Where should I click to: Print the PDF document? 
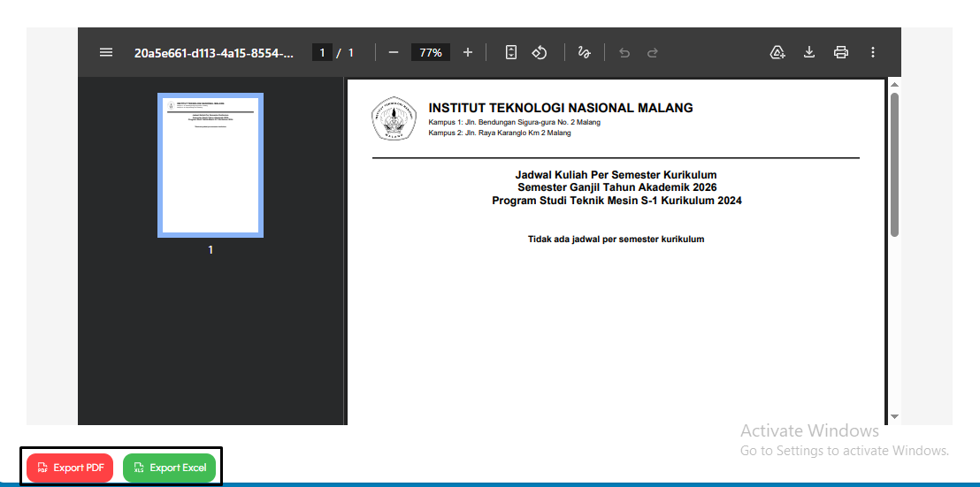pos(840,52)
